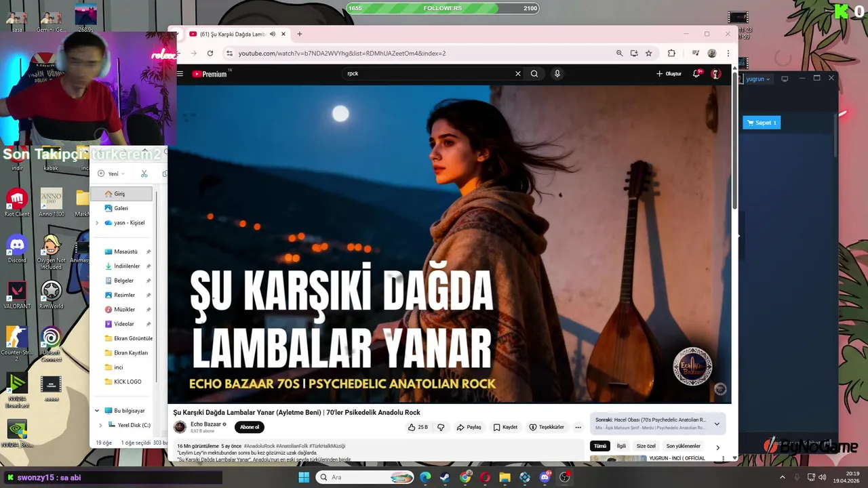
Task: Click the YouTube search magnifier button
Action: tap(534, 74)
